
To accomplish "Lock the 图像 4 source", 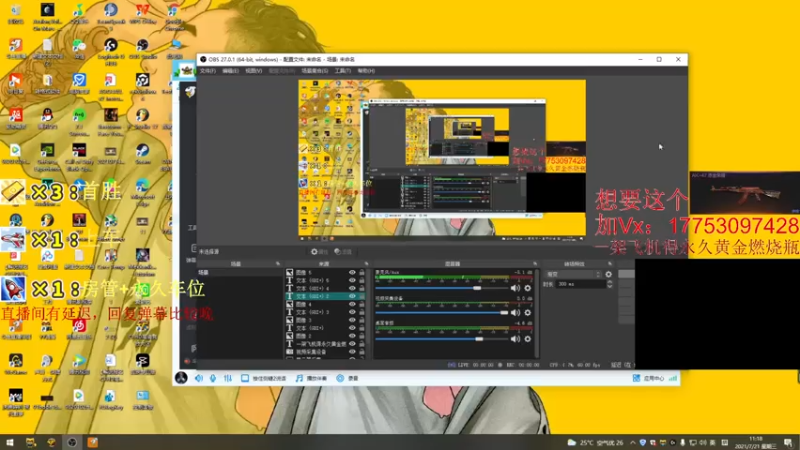I will (362, 304).
